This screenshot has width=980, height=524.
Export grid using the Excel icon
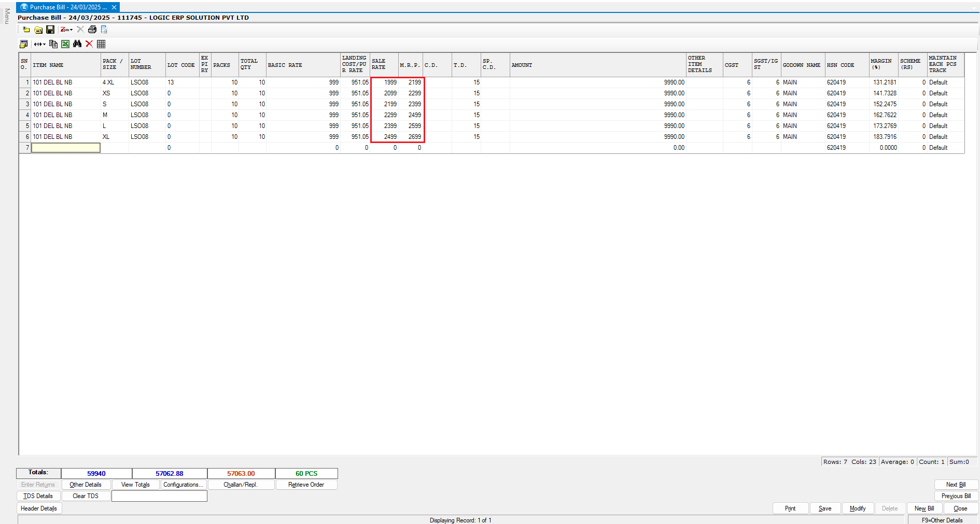click(x=65, y=44)
